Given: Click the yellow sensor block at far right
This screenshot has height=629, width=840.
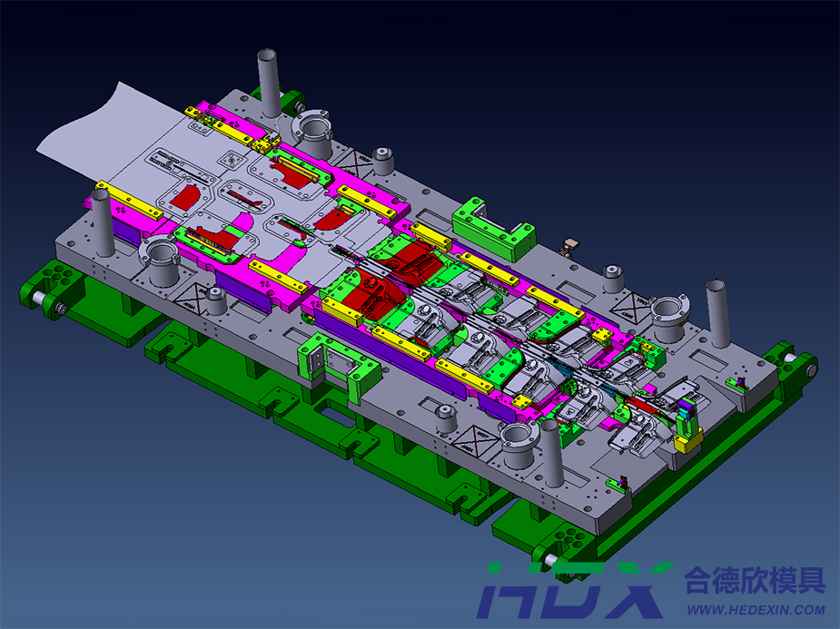Looking at the screenshot, I should pos(685,447).
